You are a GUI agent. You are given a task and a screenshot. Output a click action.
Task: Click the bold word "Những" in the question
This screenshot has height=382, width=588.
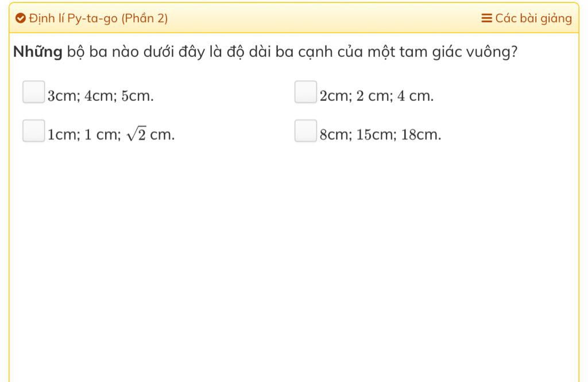click(x=37, y=52)
